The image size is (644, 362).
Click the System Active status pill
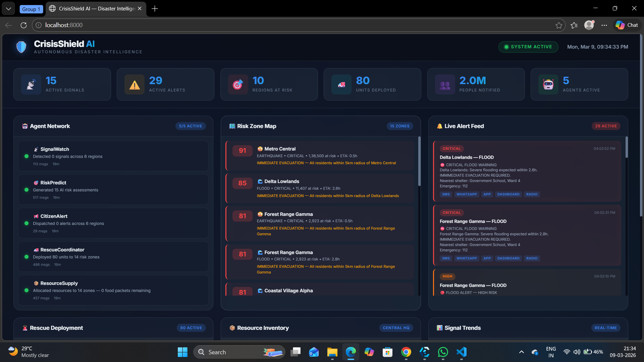tap(528, 47)
